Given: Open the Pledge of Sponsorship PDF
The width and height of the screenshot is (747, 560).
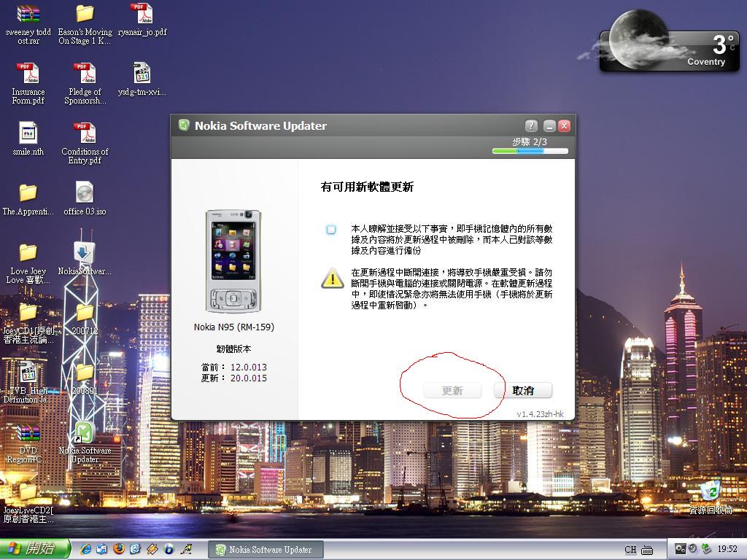Looking at the screenshot, I should point(85,74).
